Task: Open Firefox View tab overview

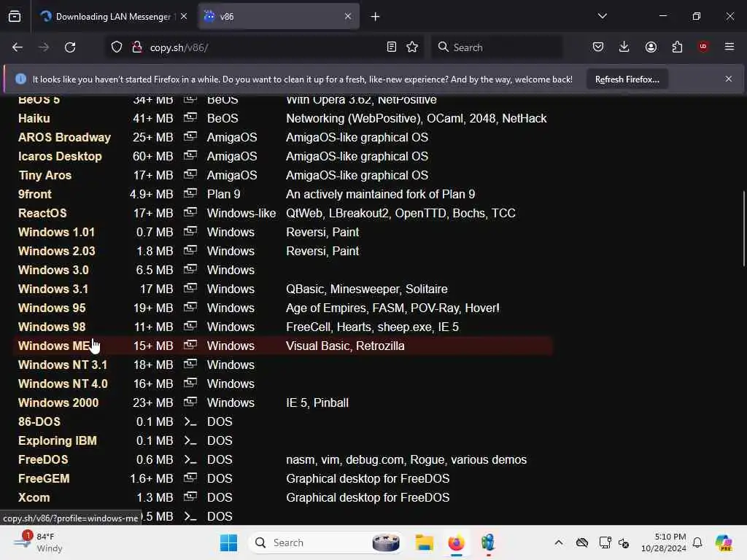Action: [15, 17]
